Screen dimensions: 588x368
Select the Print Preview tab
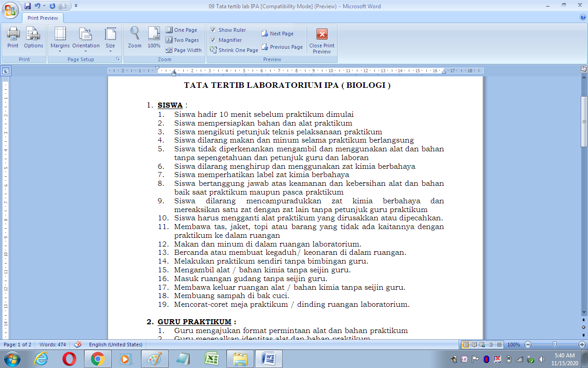[42, 17]
